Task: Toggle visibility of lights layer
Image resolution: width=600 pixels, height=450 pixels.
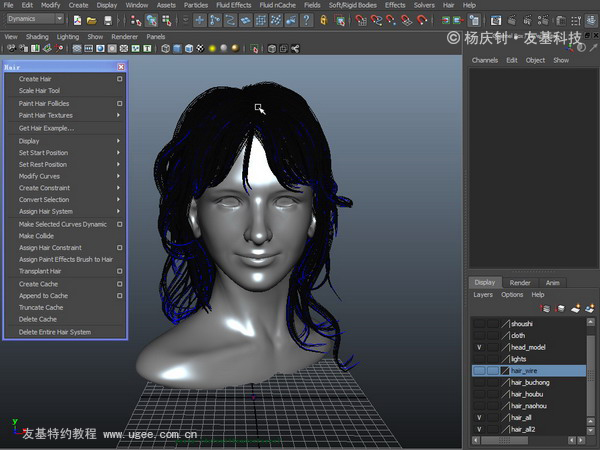Action: (479, 359)
